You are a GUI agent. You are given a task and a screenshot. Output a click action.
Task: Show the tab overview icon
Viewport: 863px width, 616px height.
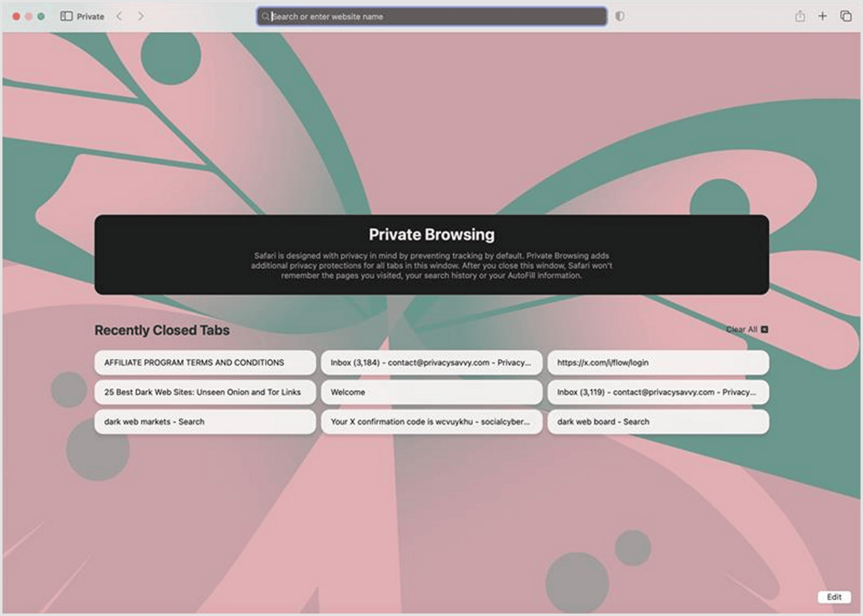pos(846,16)
